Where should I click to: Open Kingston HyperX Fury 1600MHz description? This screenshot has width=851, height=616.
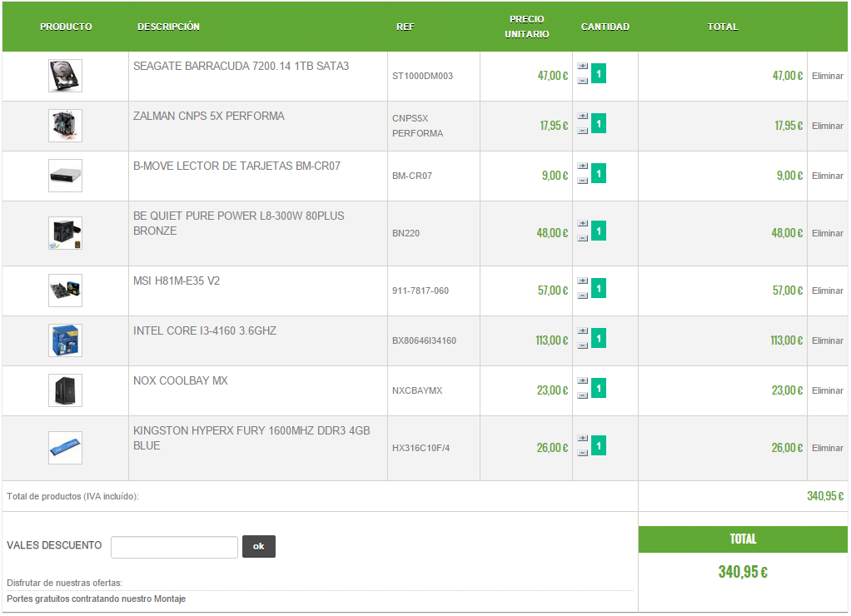click(251, 439)
